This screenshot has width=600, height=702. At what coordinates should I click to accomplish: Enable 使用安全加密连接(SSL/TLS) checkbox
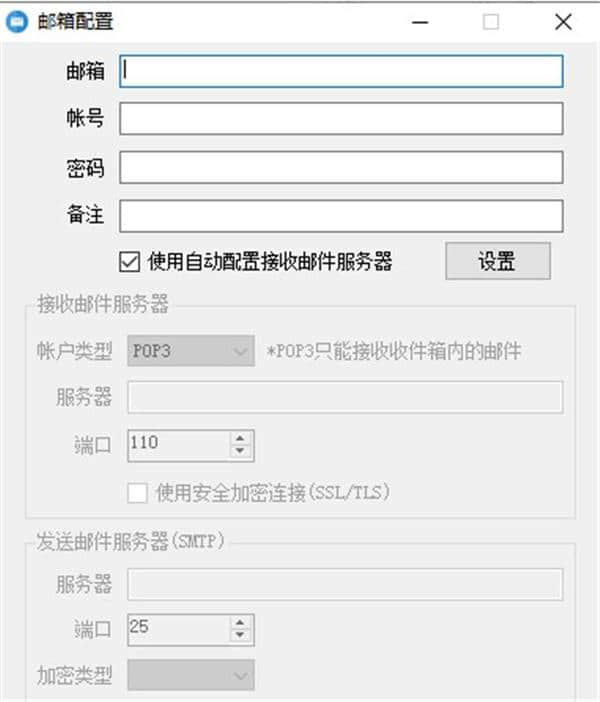point(138,492)
